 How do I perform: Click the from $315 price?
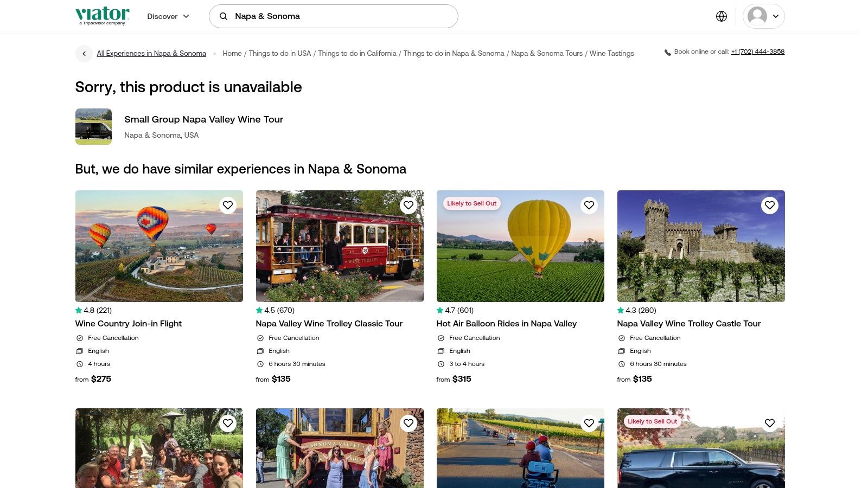(454, 379)
